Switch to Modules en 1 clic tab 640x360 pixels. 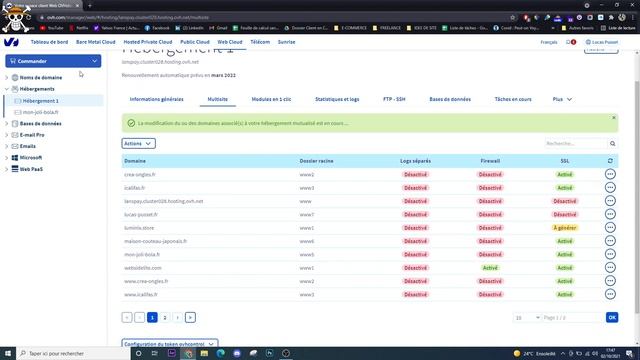(x=271, y=99)
